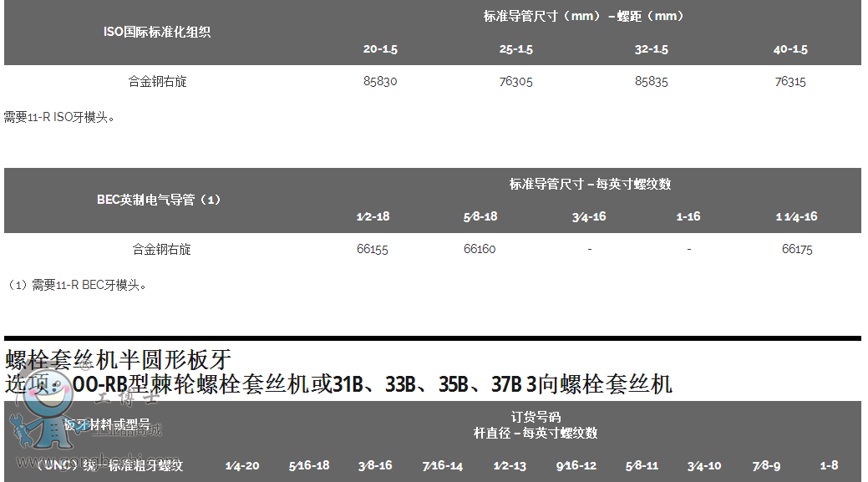Click the "1-16" column header

point(688,216)
